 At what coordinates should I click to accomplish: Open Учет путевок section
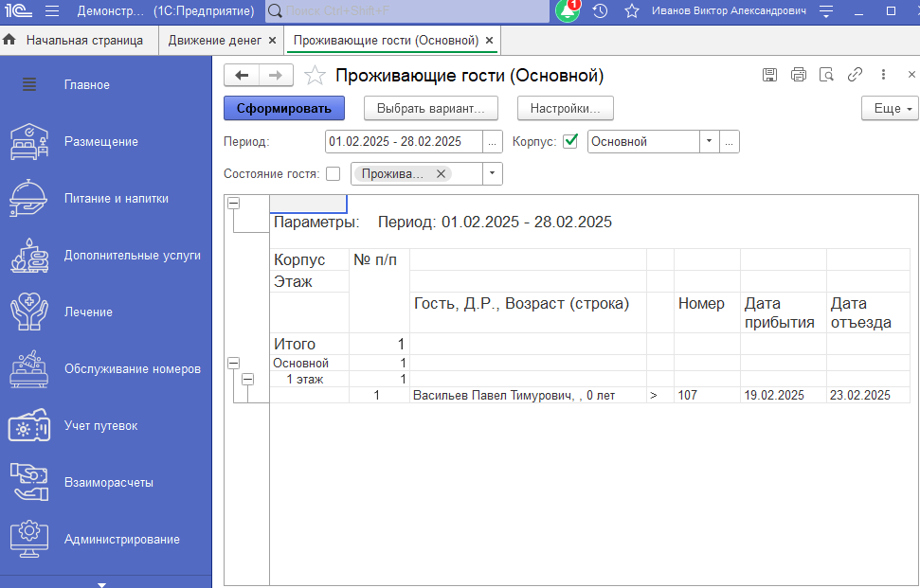pyautogui.click(x=99, y=425)
